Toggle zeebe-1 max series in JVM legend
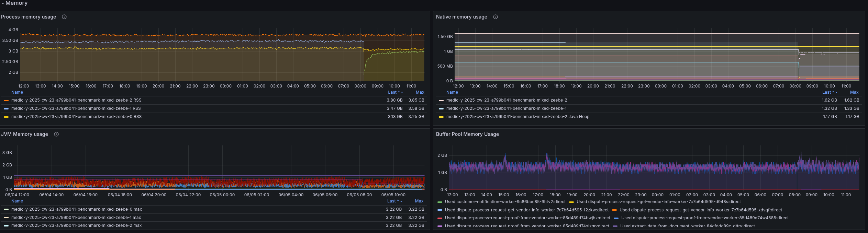The width and height of the screenshot is (868, 233). coord(76,218)
